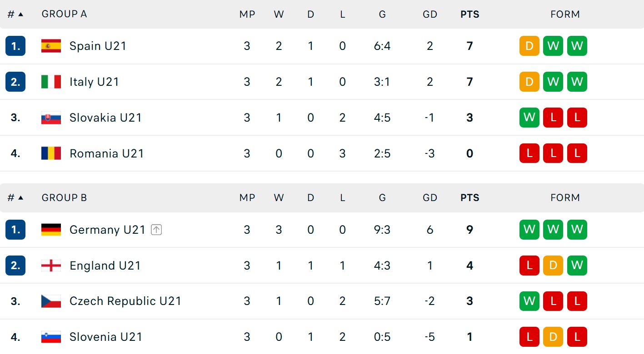
Task: Sort Group A by rank arrow
Action: (20, 14)
